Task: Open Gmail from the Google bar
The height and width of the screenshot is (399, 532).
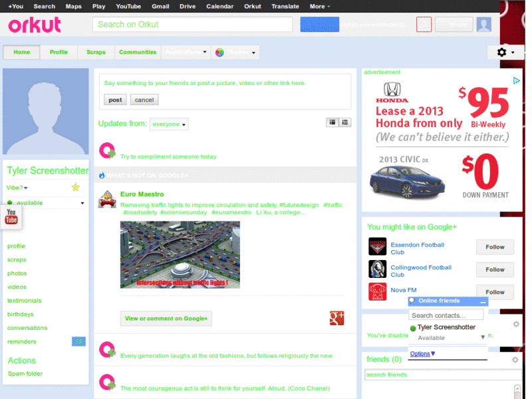Action: pyautogui.click(x=160, y=7)
